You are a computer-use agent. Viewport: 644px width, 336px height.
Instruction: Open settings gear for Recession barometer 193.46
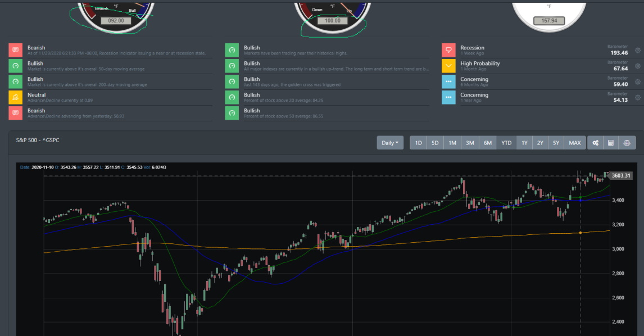(x=637, y=51)
